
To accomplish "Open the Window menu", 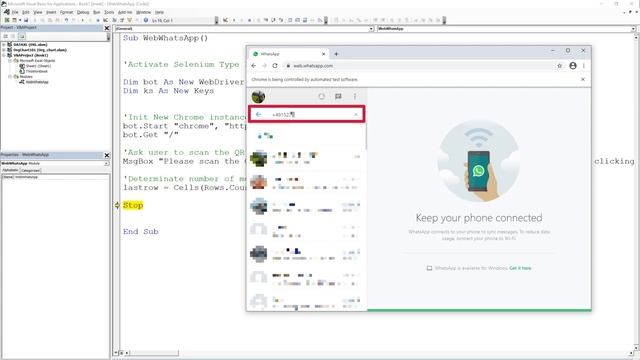I will pos(143,12).
